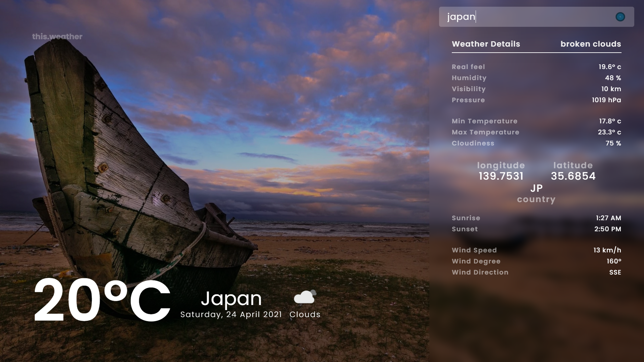Image resolution: width=644 pixels, height=362 pixels.
Task: Click the Wind Direction value SSE
Action: 615,272
